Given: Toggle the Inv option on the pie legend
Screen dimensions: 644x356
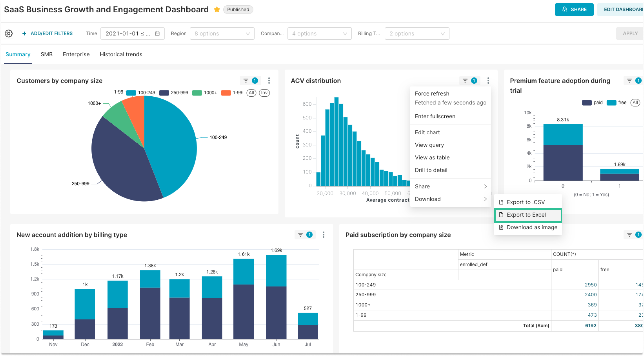Looking at the screenshot, I should 264,93.
